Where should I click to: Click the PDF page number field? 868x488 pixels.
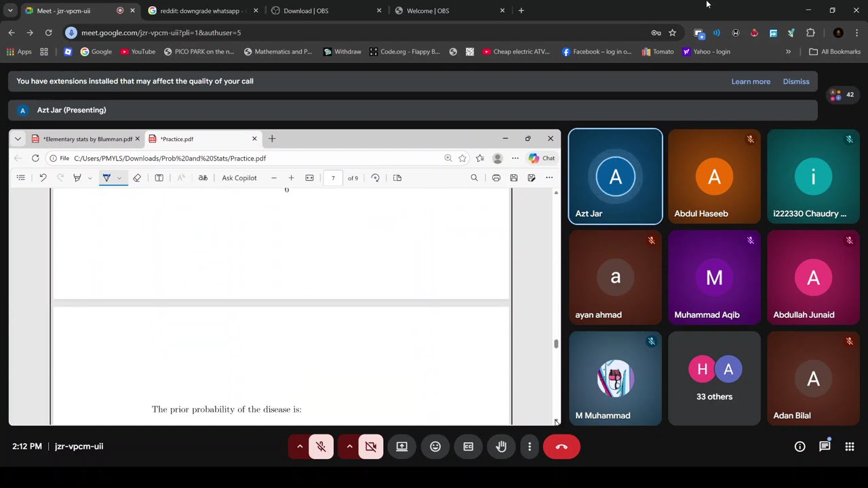tap(333, 178)
